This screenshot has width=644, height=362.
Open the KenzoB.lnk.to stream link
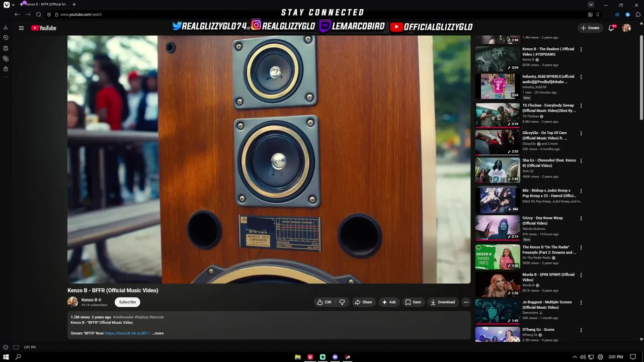(x=127, y=333)
